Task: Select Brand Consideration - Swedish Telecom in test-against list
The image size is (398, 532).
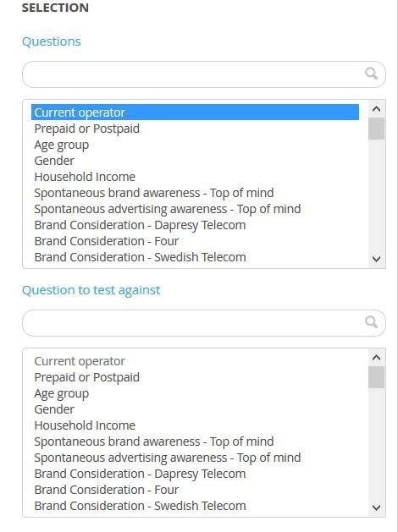Action: tap(195, 506)
